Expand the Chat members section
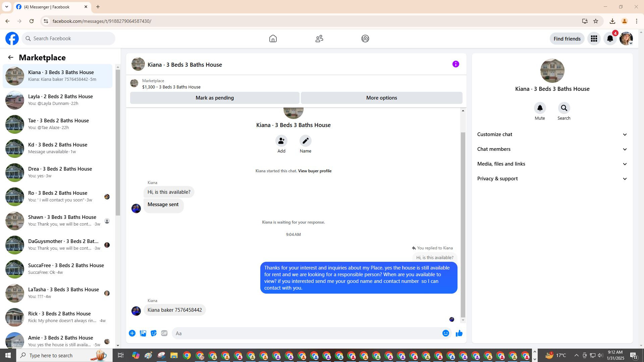Viewport: 644px width, 362px height. [552, 149]
